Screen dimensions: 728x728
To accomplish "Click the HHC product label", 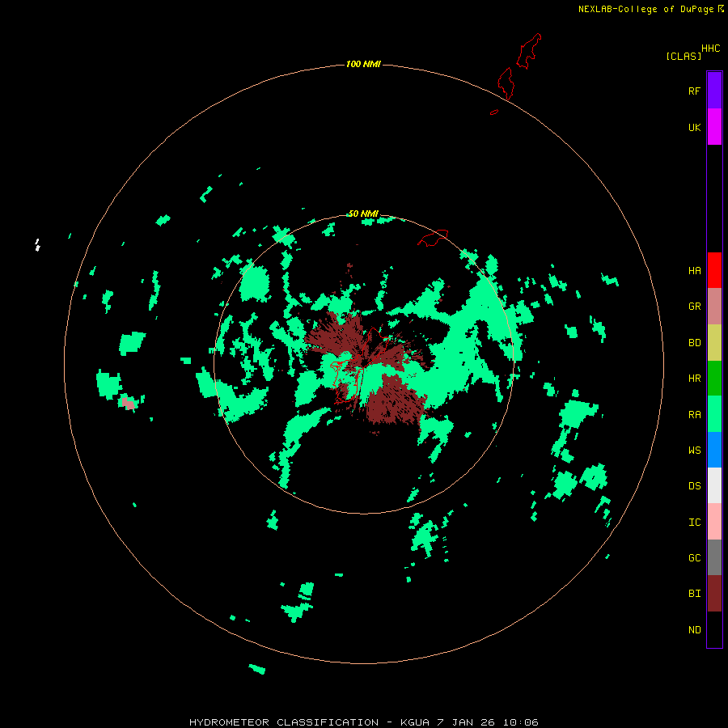I will [710, 49].
